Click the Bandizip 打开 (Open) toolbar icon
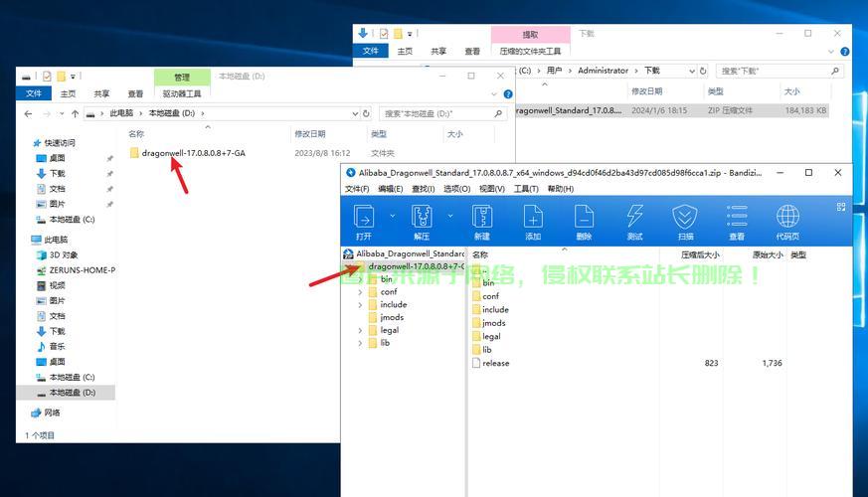The image size is (868, 497). (x=364, y=222)
